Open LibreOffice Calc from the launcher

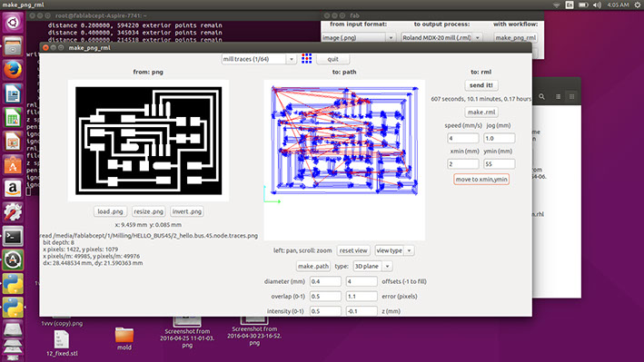point(13,118)
